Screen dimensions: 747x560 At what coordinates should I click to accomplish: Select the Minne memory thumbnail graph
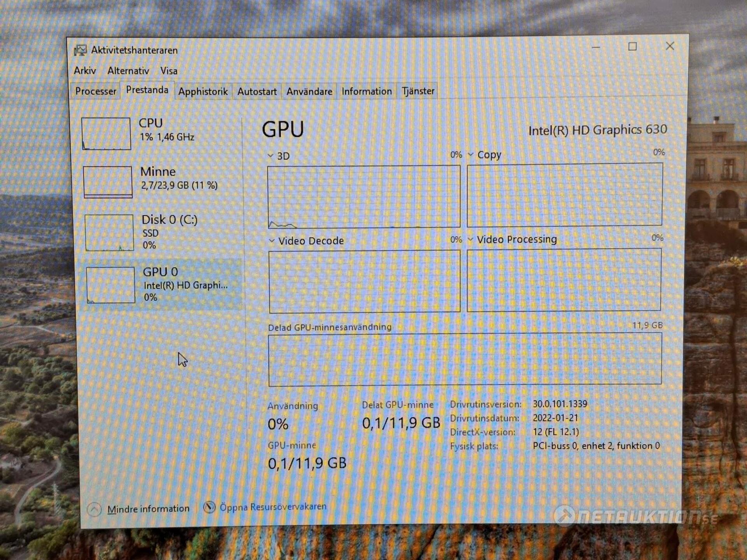(x=108, y=182)
